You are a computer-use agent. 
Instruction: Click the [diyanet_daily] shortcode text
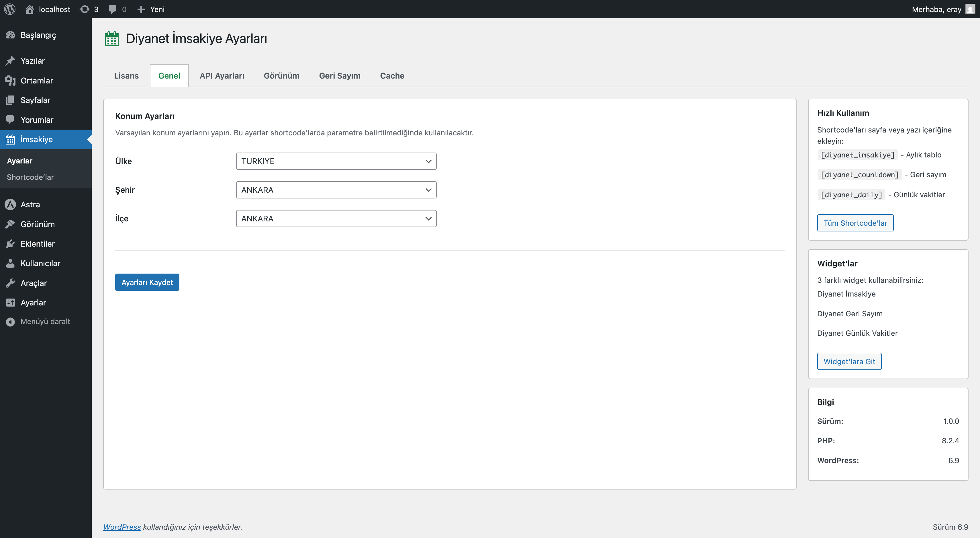[851, 194]
